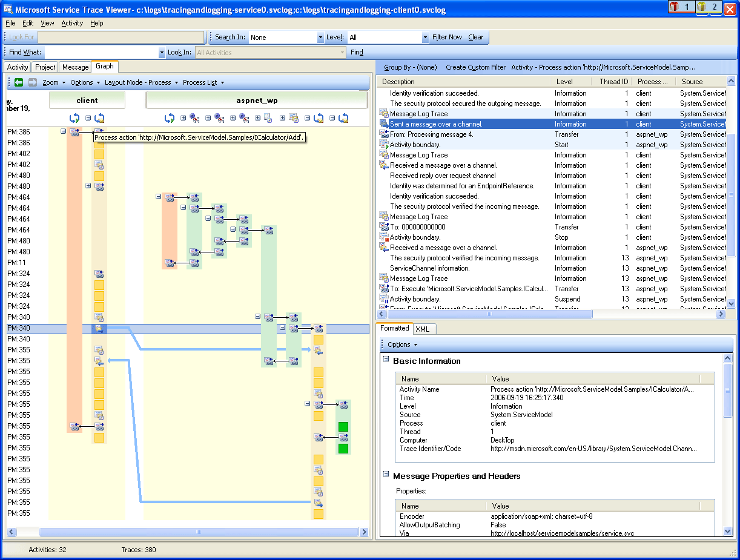The image size is (740, 560).
Task: Click the Activity boundary Start icon in trace list
Action: pyautogui.click(x=383, y=144)
